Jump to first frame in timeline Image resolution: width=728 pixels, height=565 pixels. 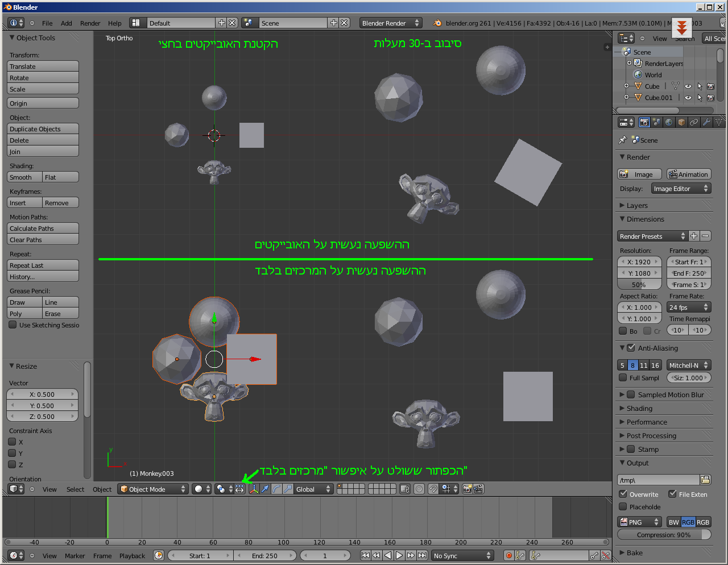(x=366, y=555)
